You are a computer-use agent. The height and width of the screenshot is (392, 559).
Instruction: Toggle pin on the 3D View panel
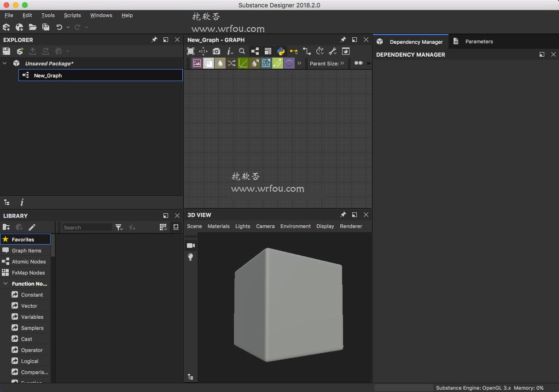click(343, 215)
